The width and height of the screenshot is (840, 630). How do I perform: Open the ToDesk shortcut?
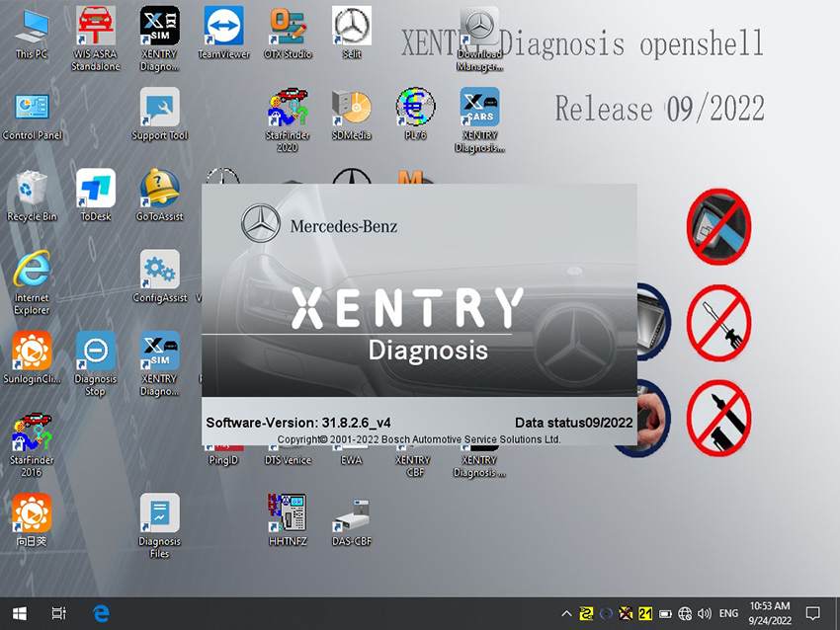pyautogui.click(x=95, y=196)
